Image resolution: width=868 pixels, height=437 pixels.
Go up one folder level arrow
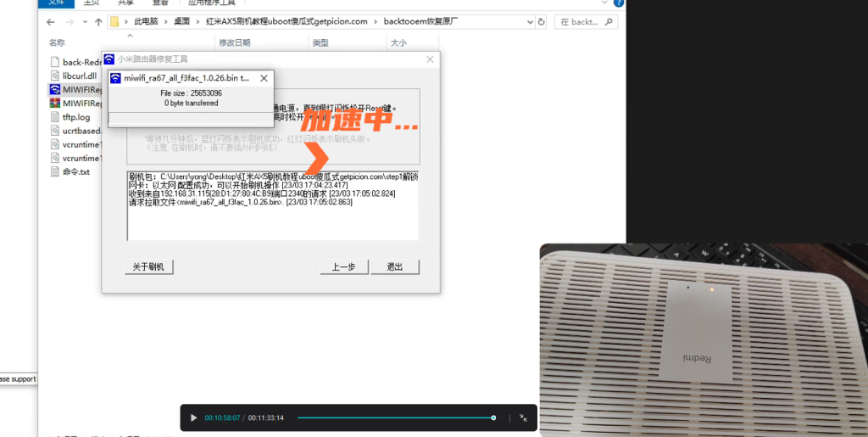pos(98,22)
